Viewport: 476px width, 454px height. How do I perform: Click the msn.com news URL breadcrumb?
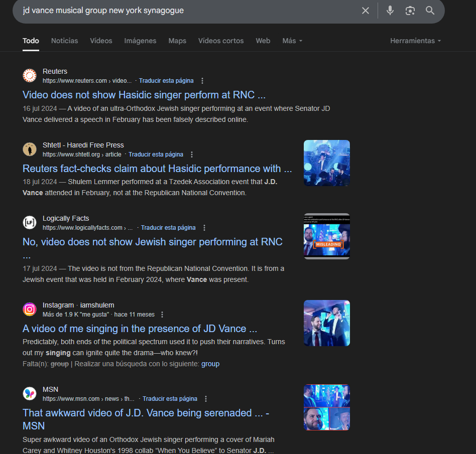point(88,399)
